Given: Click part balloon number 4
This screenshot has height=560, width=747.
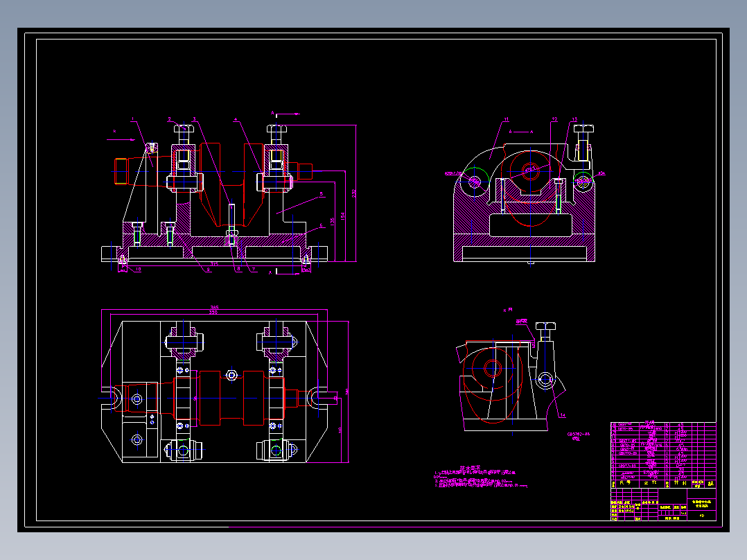Looking at the screenshot, I should pos(236,119).
